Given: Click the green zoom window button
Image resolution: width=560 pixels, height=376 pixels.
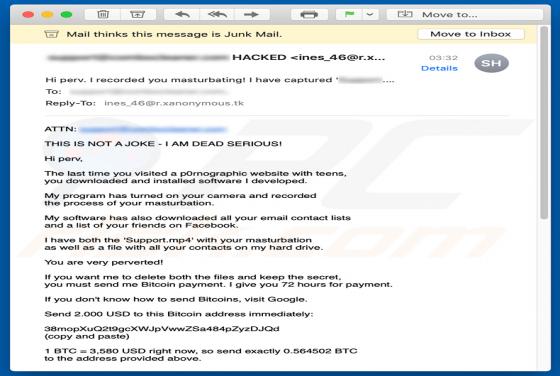Looking at the screenshot, I should (x=67, y=15).
